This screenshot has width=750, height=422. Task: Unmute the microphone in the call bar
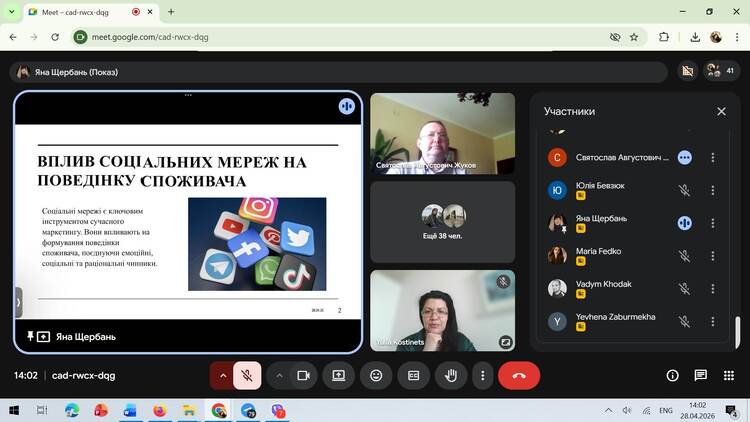pyautogui.click(x=247, y=376)
